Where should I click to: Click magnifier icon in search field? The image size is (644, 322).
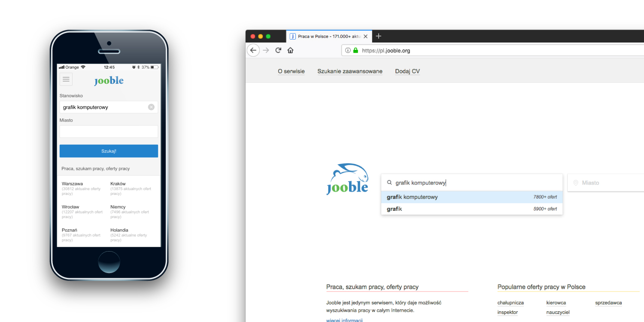(389, 182)
